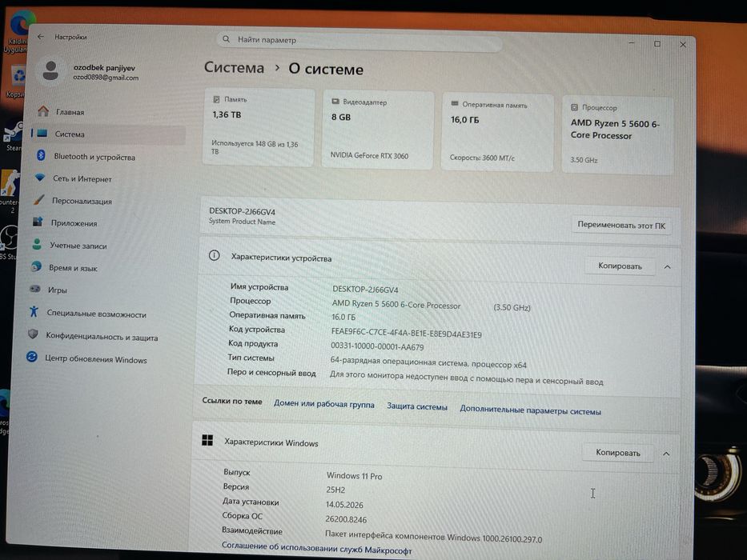
Task: Select the Windows 11 Pro edition value
Action: (x=355, y=476)
